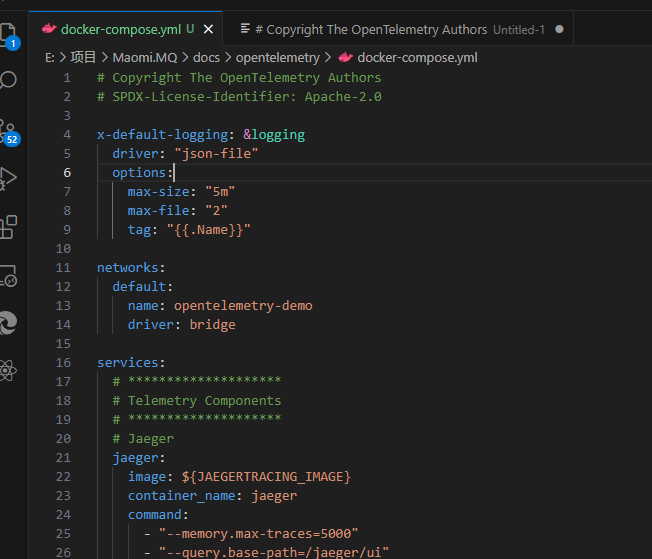The height and width of the screenshot is (559, 652).
Task: Expand the Maomi.MQ breadcrumb folder
Action: [143, 57]
